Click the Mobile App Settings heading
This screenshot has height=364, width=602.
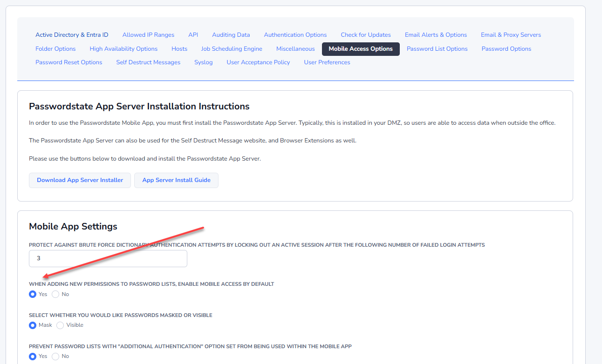tap(73, 227)
